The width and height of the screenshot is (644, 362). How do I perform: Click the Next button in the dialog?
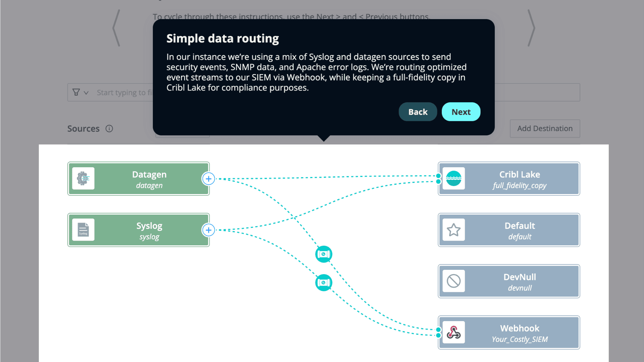pos(461,111)
